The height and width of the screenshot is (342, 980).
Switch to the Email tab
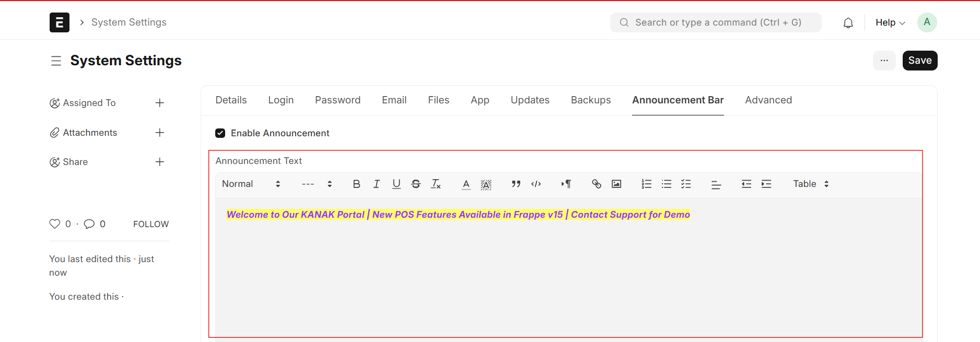[x=394, y=100]
